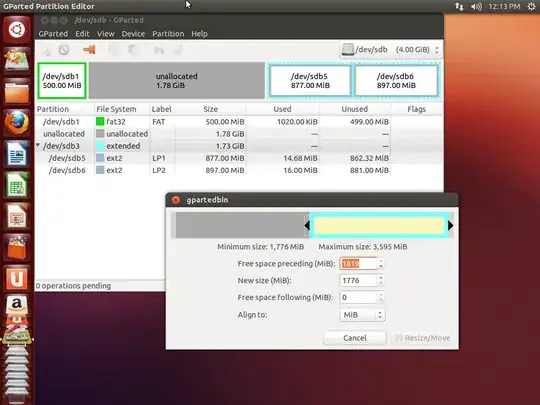Launch Firefox from the dock
This screenshot has width=540, height=405.
pos(17,123)
